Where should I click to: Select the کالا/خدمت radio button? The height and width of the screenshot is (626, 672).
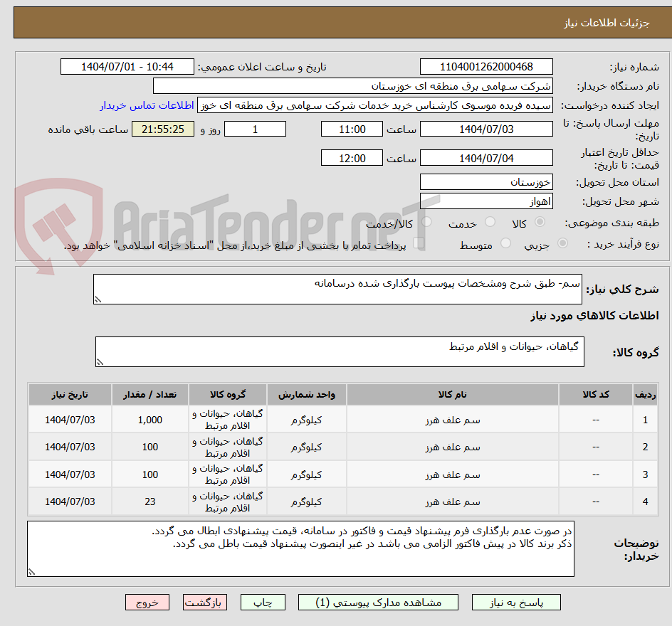pos(426,222)
